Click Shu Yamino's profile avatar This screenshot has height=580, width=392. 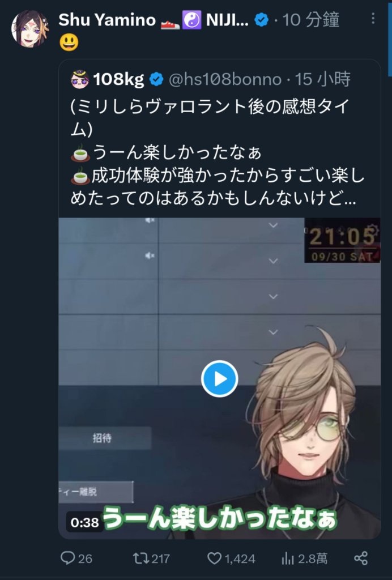click(x=29, y=29)
